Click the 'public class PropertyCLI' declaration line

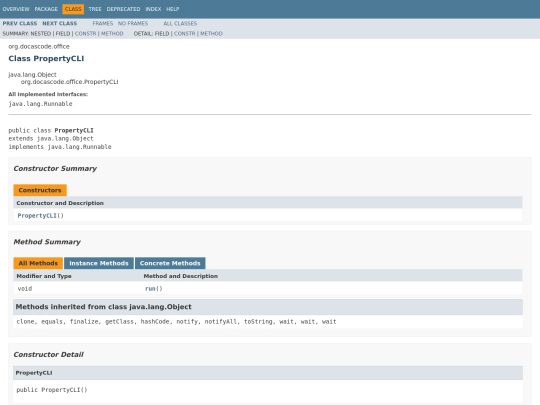[x=51, y=131]
